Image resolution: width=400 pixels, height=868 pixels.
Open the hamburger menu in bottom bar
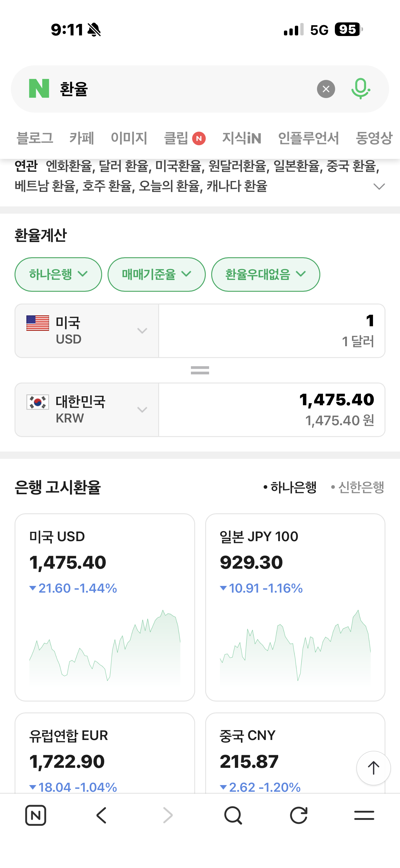coord(364,815)
